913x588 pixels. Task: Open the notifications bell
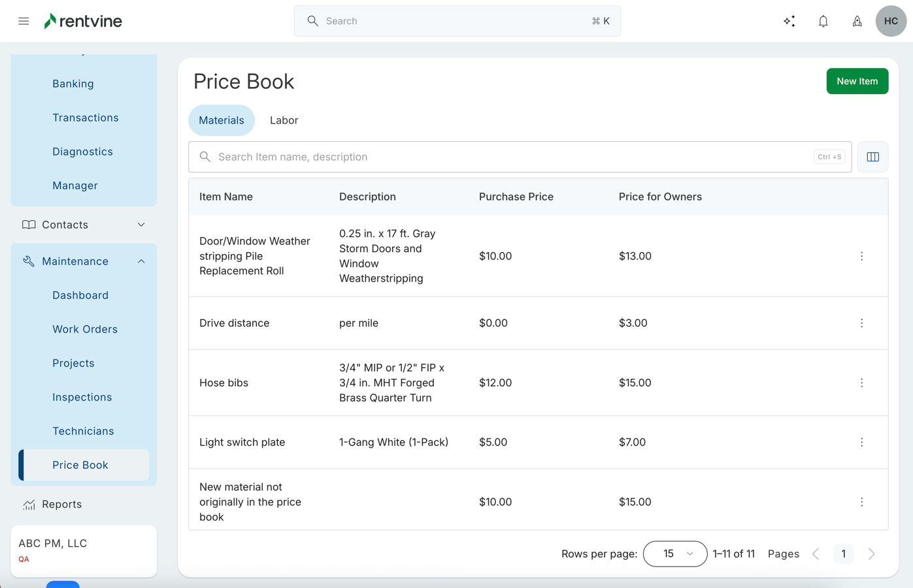click(823, 21)
